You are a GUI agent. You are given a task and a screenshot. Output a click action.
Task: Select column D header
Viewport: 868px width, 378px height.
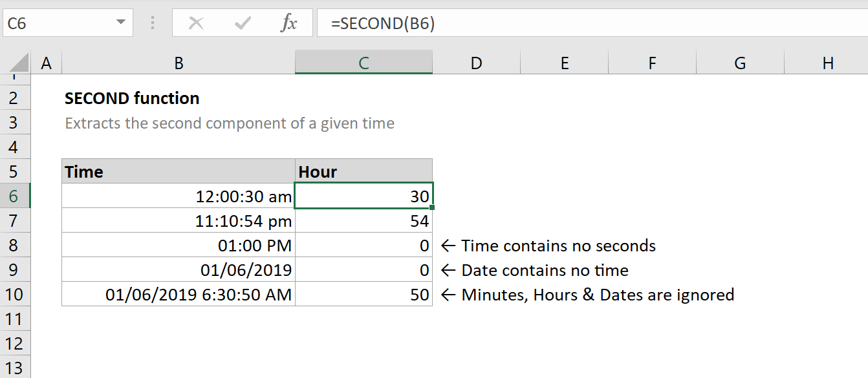[476, 63]
